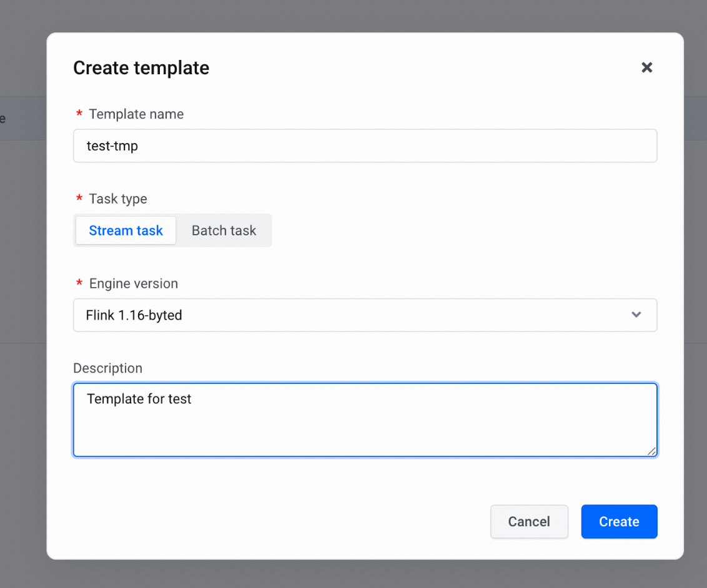Click the Create template dialog title
Image resolution: width=707 pixels, height=588 pixels.
pos(141,68)
